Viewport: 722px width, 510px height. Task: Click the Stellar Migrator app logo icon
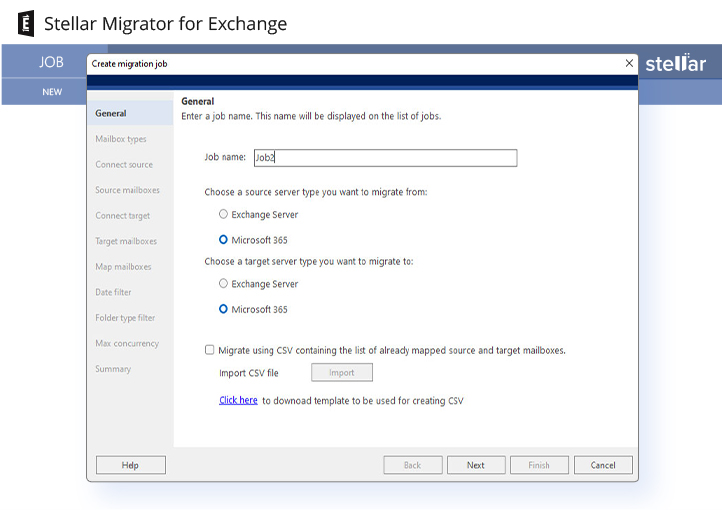(x=26, y=23)
